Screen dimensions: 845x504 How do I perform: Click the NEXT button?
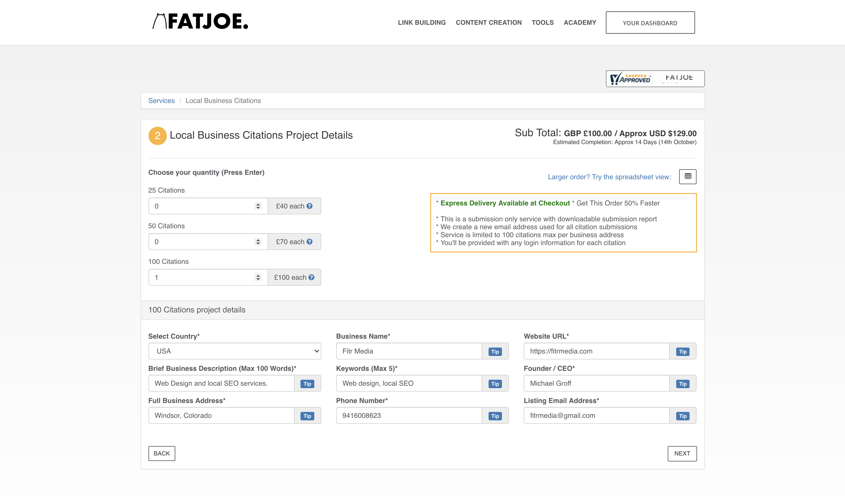(x=682, y=454)
